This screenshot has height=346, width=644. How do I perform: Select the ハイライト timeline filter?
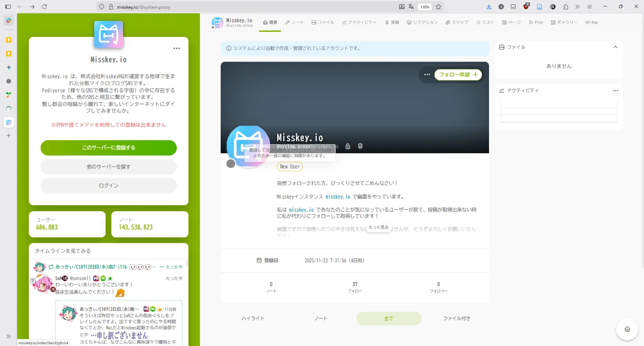tap(253, 319)
